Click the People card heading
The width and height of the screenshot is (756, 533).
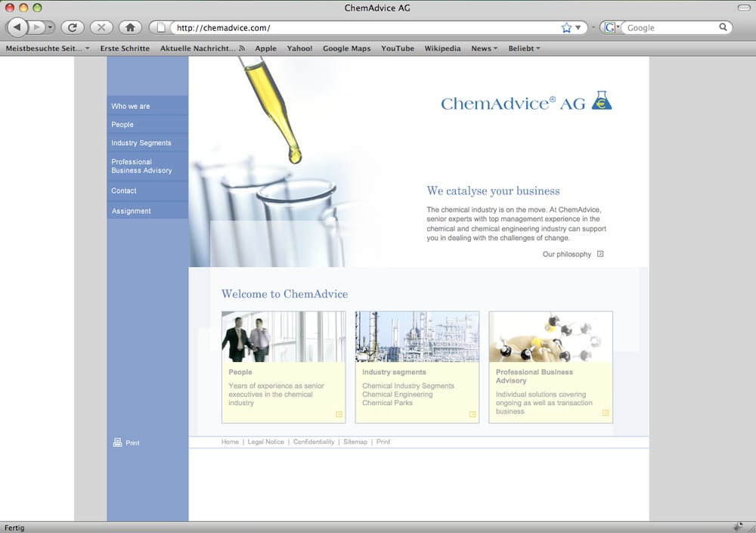point(240,372)
